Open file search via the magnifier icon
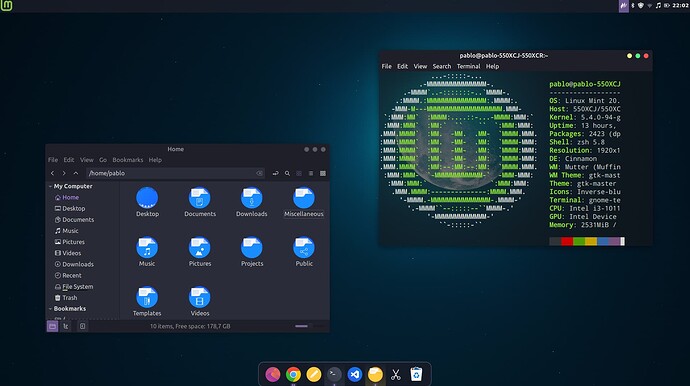Screen dimensions: 690x386 coord(287,173)
